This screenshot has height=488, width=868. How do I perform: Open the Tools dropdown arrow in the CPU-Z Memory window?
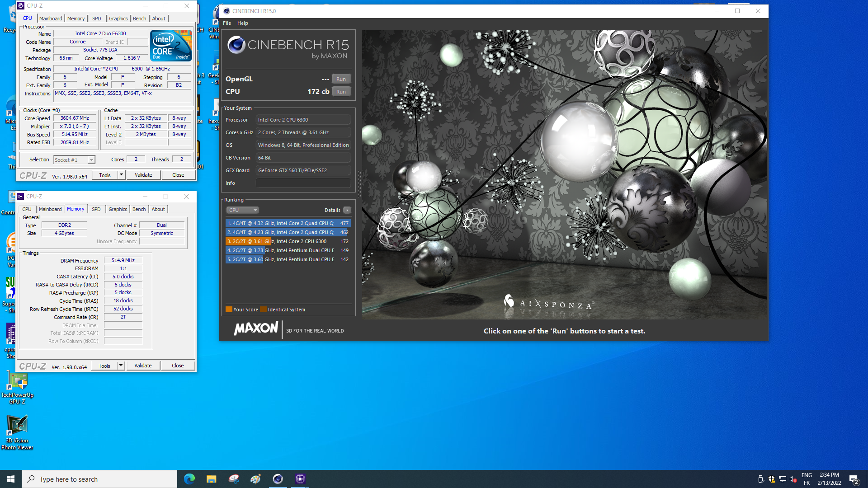121,366
